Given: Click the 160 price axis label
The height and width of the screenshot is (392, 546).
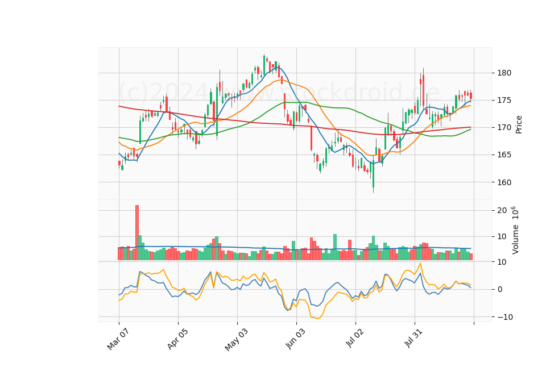Looking at the screenshot, I should (504, 182).
